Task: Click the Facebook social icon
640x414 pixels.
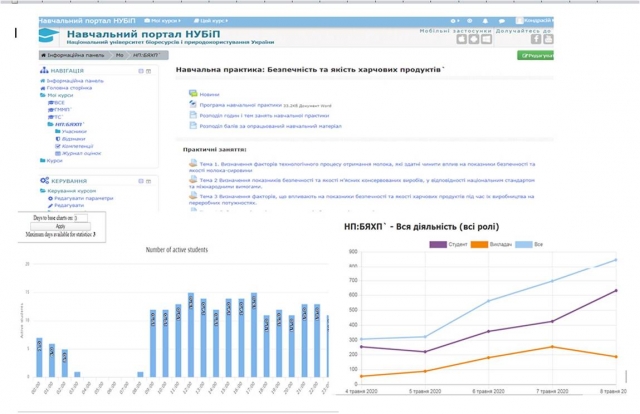Action: click(535, 38)
